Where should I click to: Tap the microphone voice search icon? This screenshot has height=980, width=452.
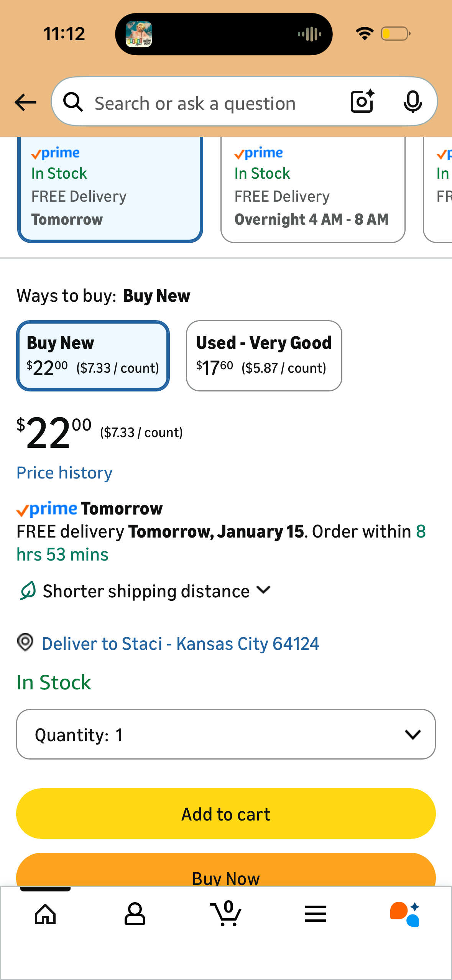[x=413, y=102]
